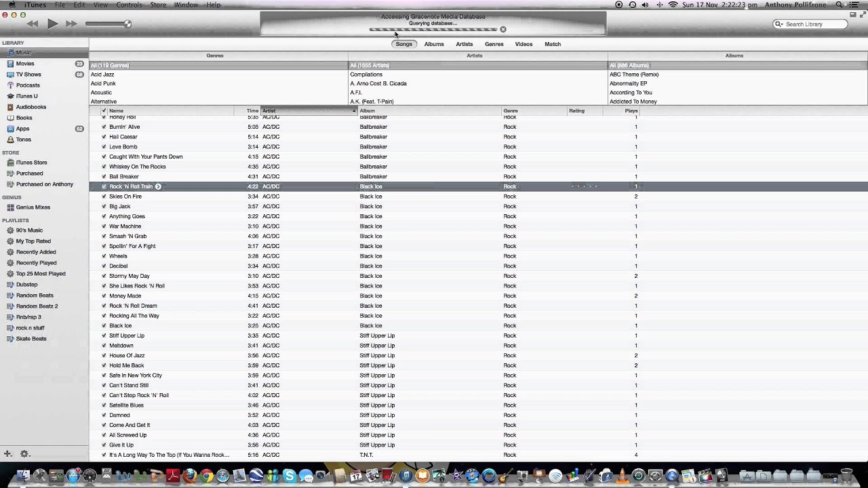Viewport: 868px width, 488px height.
Task: Open the Controls menu
Action: point(129,5)
